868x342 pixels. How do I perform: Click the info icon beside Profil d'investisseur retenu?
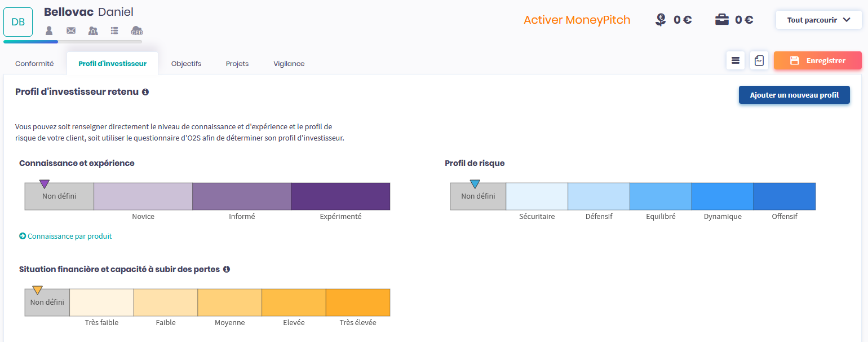(145, 91)
